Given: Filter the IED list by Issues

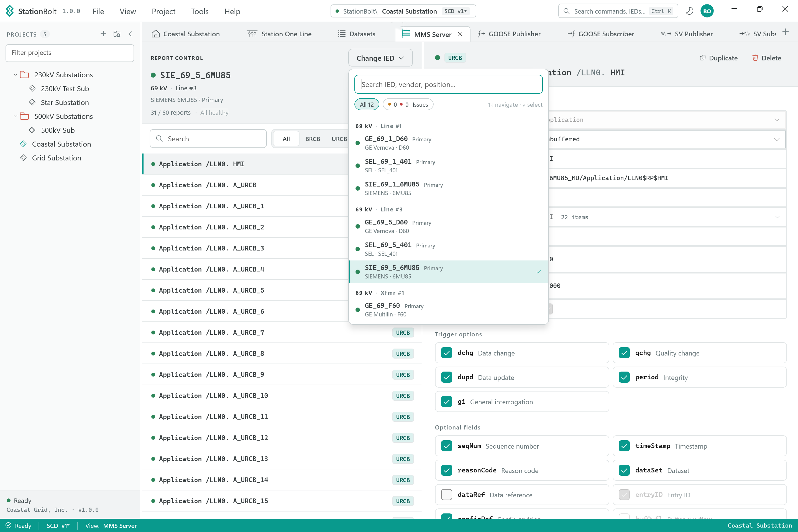Looking at the screenshot, I should click(x=408, y=104).
